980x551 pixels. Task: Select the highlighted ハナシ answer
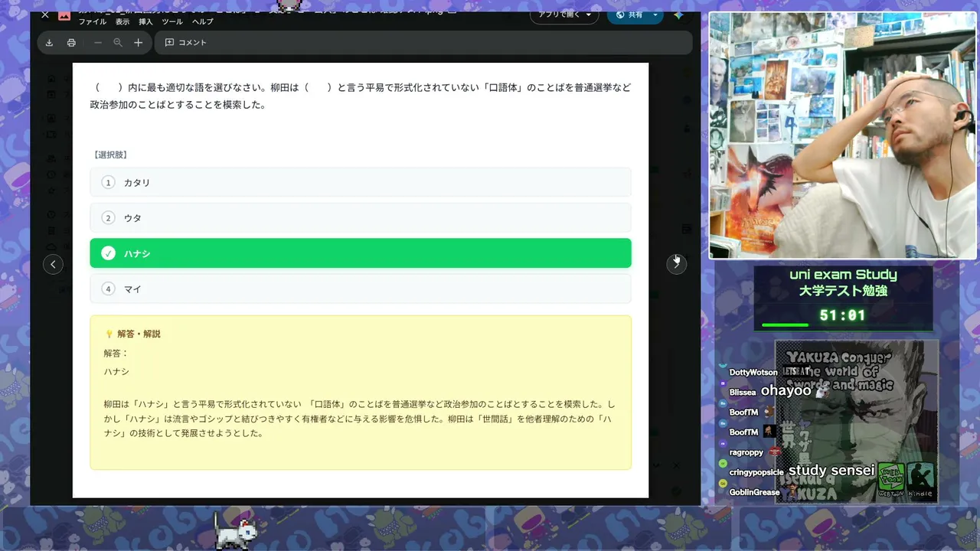pyautogui.click(x=361, y=253)
